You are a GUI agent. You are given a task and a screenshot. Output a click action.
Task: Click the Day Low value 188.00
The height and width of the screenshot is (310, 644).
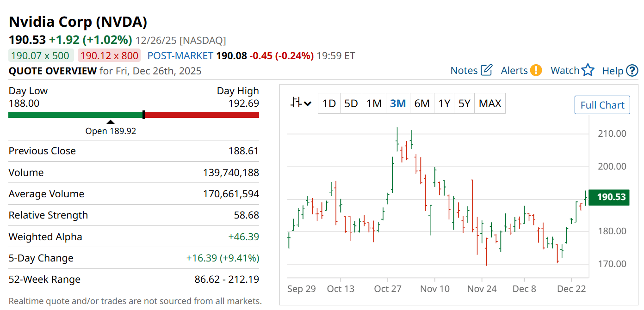tap(24, 103)
